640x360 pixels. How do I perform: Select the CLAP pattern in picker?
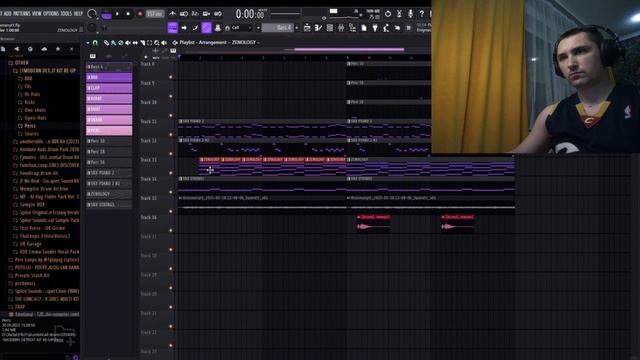click(109, 88)
